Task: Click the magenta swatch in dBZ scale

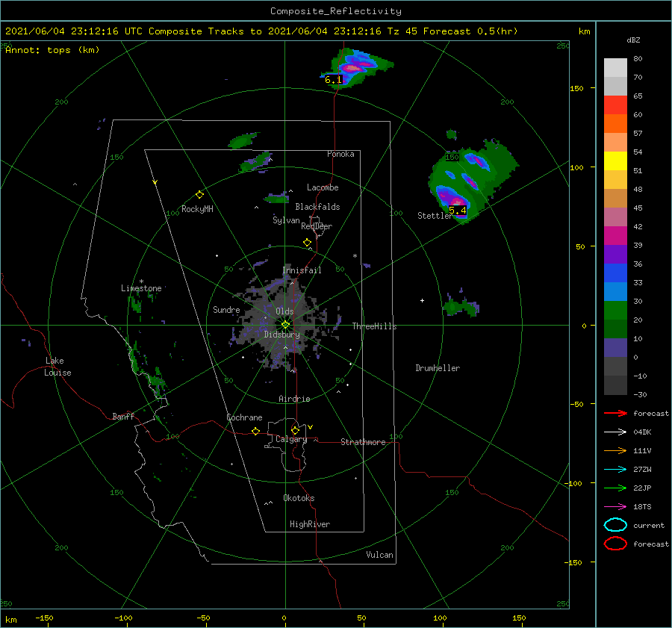Action: point(615,235)
